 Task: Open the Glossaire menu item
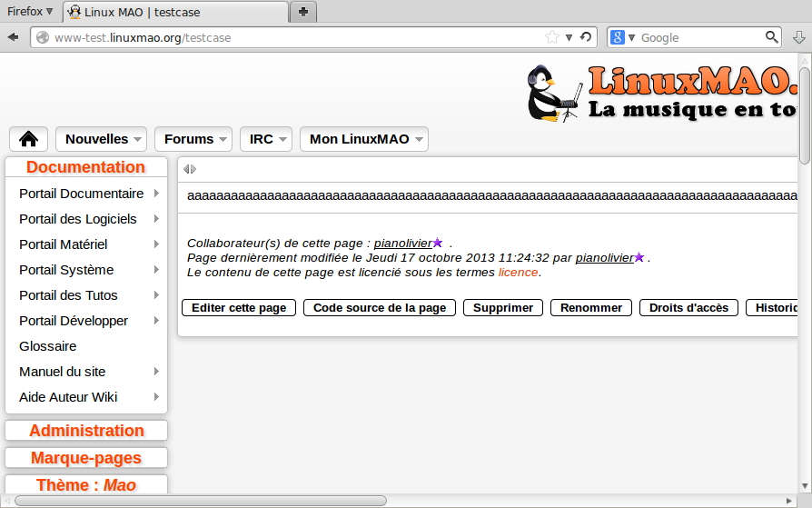pyautogui.click(x=47, y=345)
